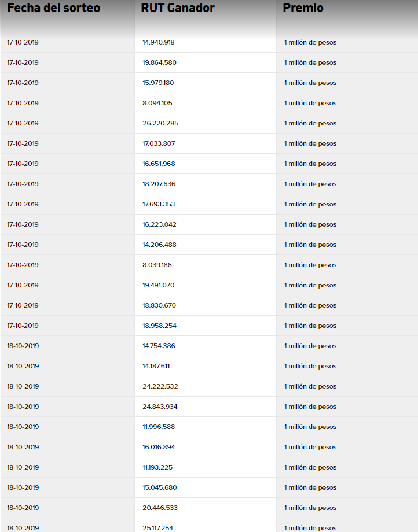This screenshot has width=418, height=532.
Task: Select winning RUT 18.207.636
Action: [x=159, y=184]
